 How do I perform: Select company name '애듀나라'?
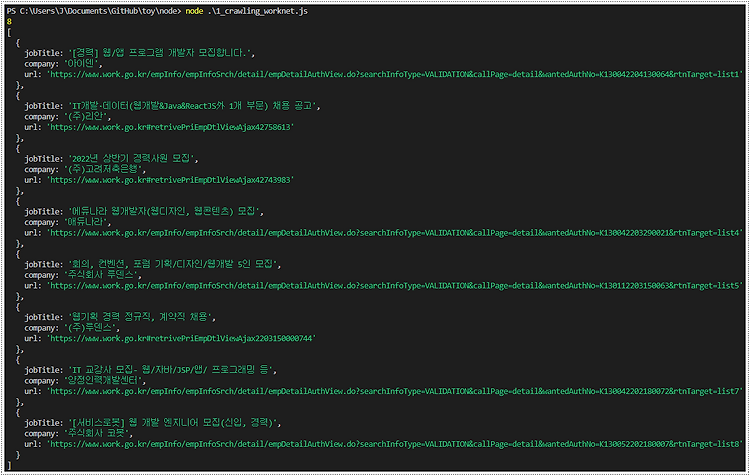[x=86, y=222]
